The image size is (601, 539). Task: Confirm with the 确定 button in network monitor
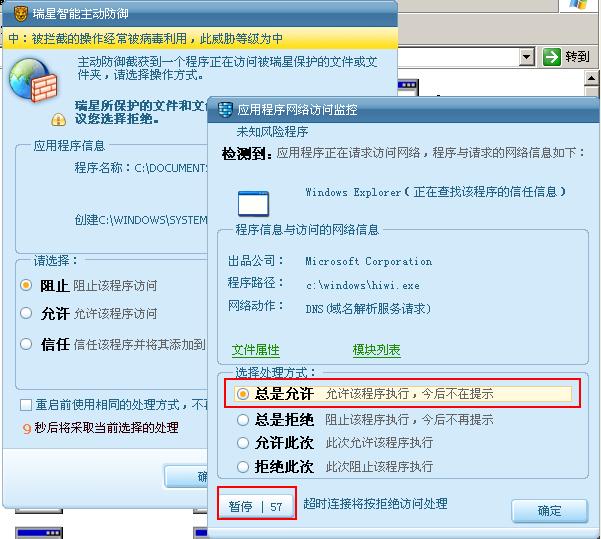[x=549, y=511]
